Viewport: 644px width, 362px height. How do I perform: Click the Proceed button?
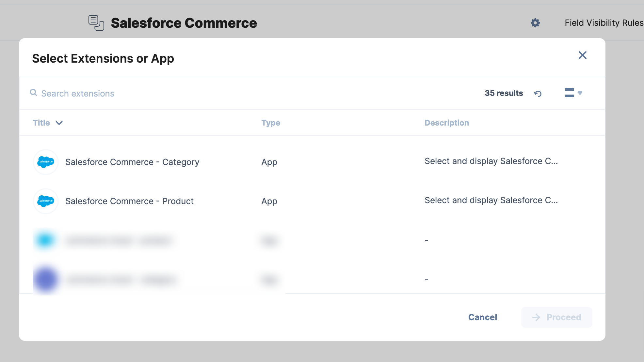coord(556,317)
